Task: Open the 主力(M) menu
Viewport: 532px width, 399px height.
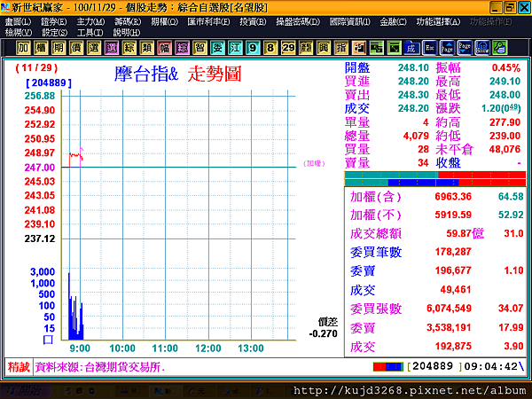Action: [x=90, y=22]
